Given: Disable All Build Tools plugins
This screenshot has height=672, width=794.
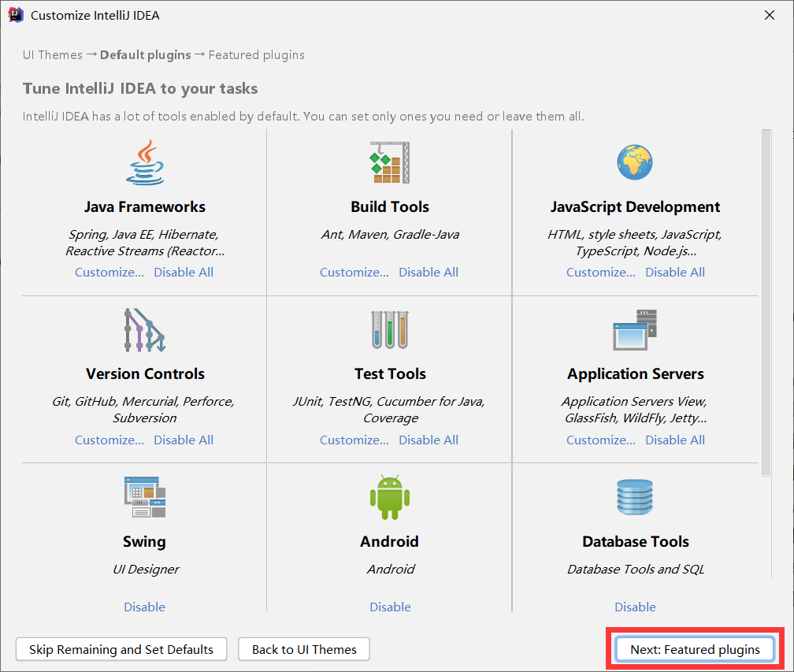Looking at the screenshot, I should pyautogui.click(x=429, y=273).
